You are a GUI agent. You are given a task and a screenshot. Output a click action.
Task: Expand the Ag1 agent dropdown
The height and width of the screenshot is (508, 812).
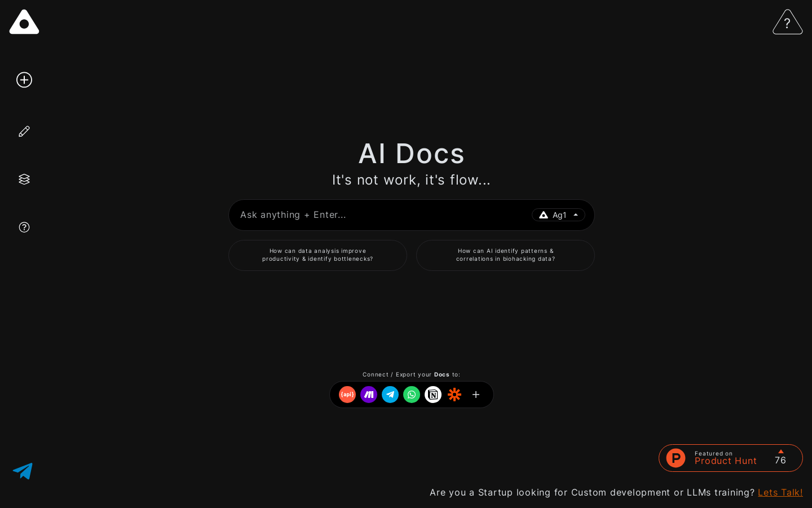pos(559,215)
